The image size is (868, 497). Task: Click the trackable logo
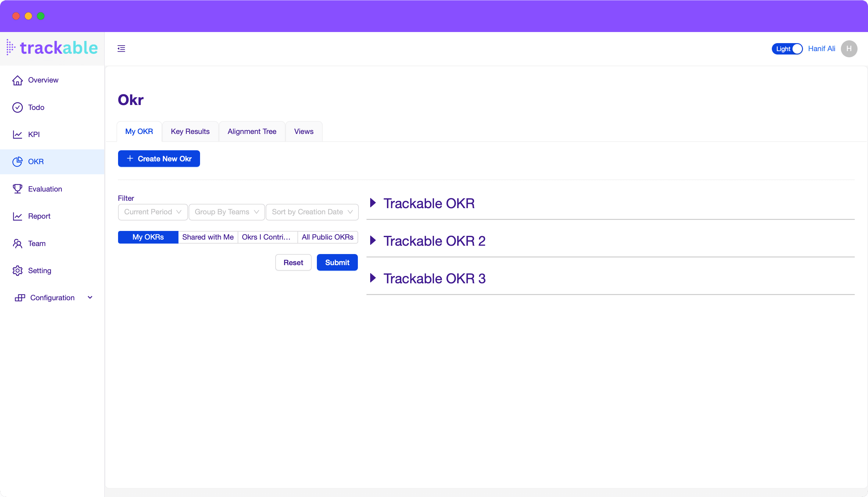tap(52, 48)
